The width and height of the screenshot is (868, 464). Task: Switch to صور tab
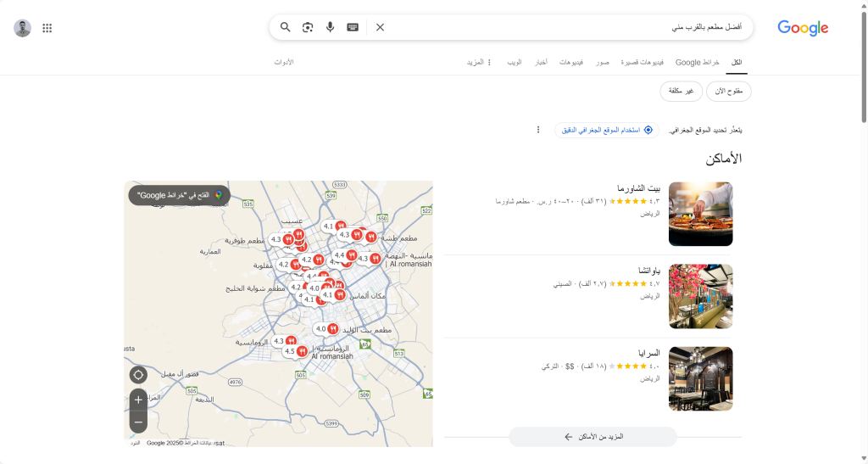[x=603, y=63]
